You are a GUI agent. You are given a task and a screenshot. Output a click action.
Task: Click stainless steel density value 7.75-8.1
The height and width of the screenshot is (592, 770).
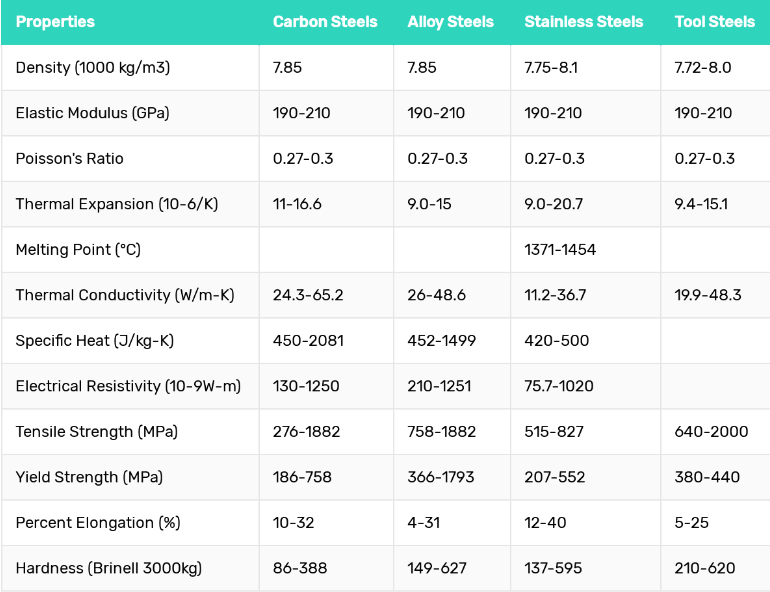pyautogui.click(x=551, y=68)
